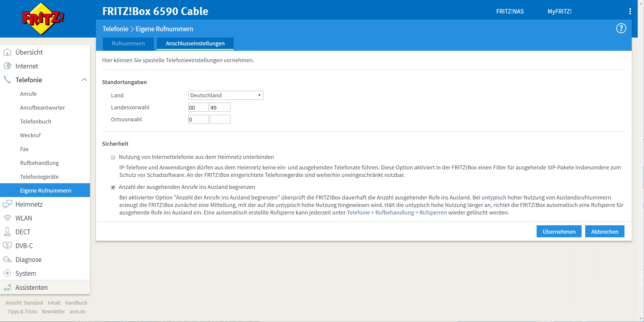Open the help question mark icon
Viewport: 644px width, 322px height.
pyautogui.click(x=621, y=29)
